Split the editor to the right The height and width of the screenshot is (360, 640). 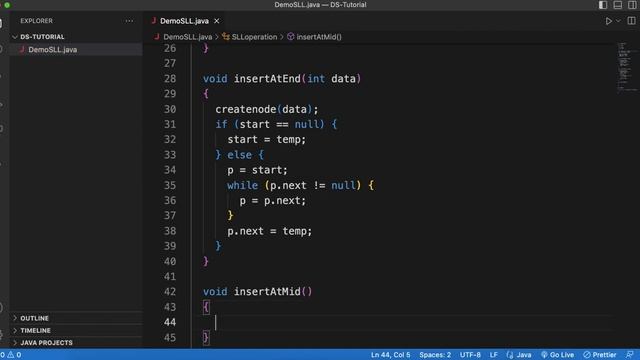pos(631,21)
